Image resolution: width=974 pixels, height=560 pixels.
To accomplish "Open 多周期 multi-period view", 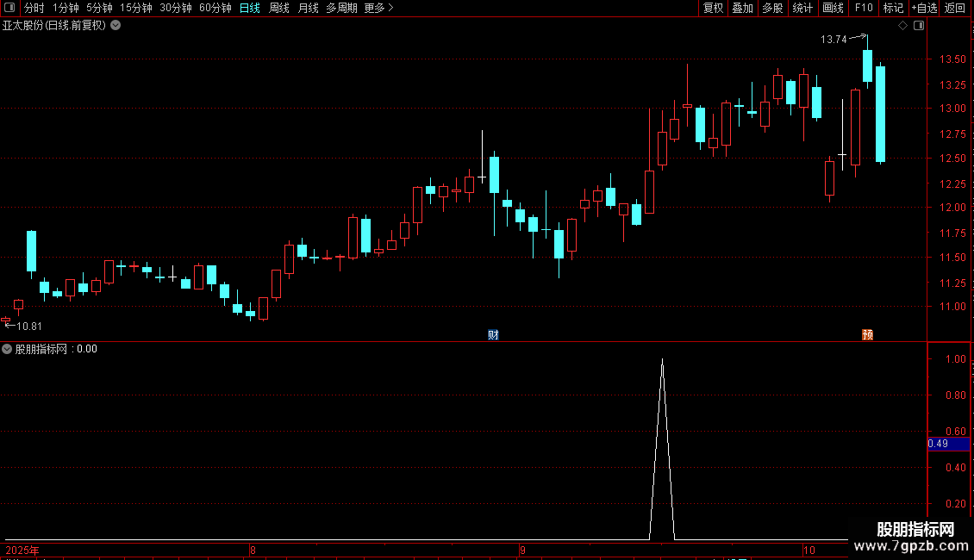I will click(341, 8).
